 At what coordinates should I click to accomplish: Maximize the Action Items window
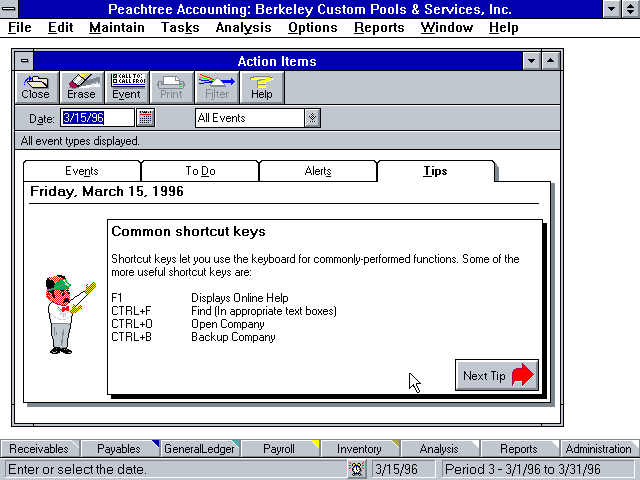pyautogui.click(x=550, y=61)
